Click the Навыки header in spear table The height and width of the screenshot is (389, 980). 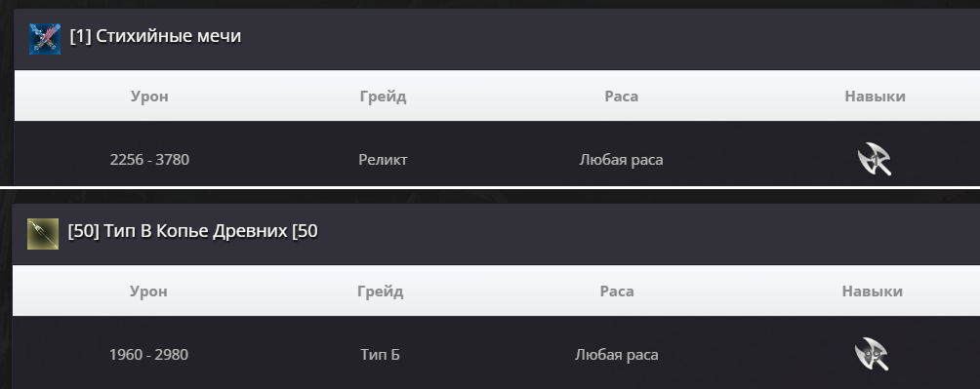(873, 291)
